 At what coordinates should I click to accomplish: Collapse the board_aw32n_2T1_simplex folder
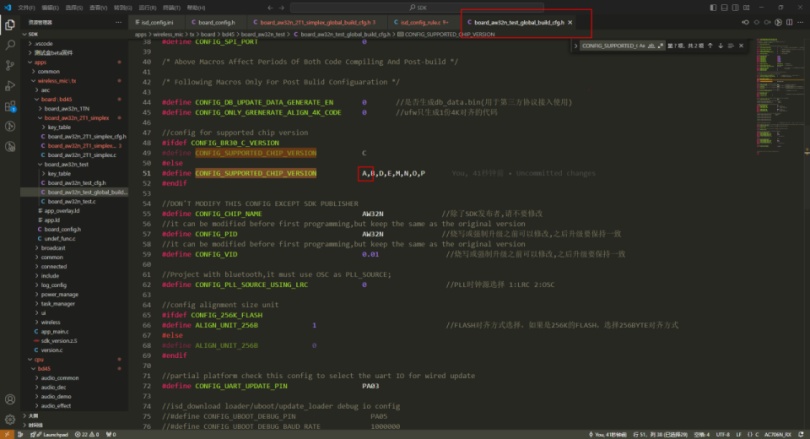(x=76, y=118)
